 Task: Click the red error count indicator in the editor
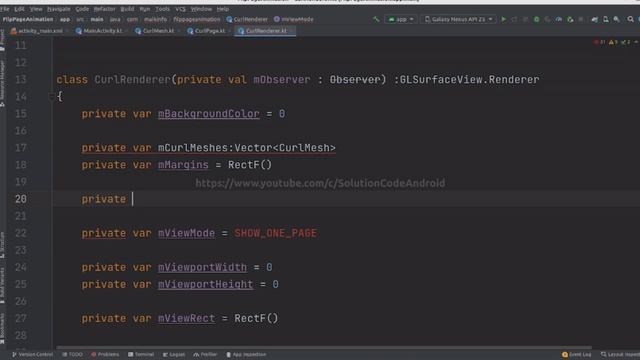click(x=600, y=42)
